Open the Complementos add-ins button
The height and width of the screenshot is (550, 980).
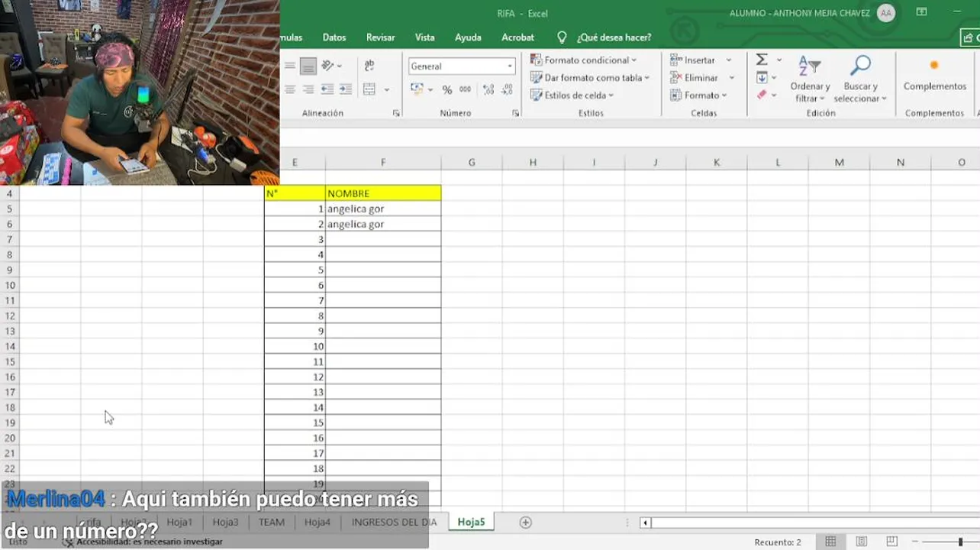935,75
